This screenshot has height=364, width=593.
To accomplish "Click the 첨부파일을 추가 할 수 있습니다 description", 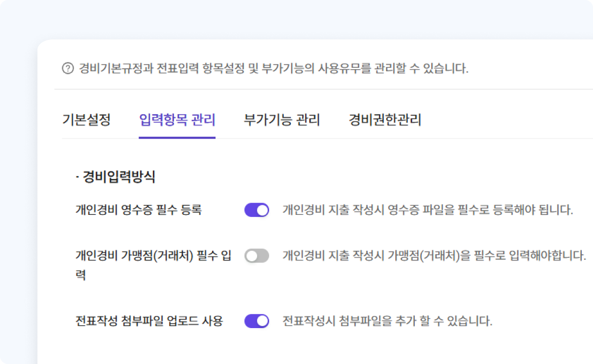I will tap(387, 321).
